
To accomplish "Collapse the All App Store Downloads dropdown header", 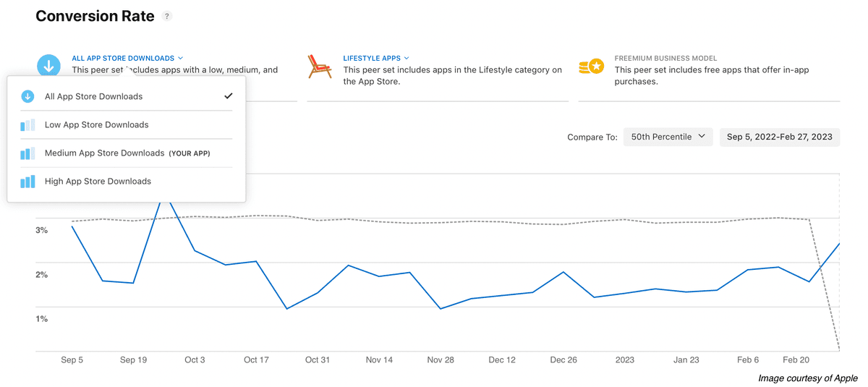I will click(127, 58).
